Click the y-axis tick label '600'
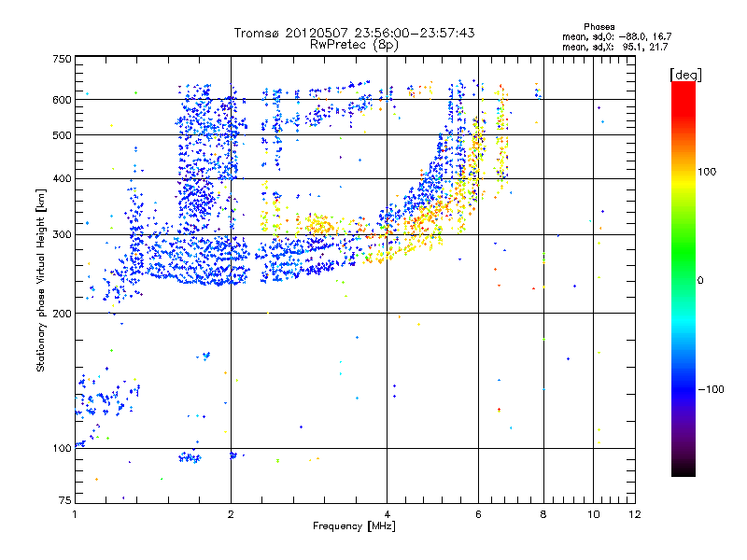This screenshot has width=747, height=560. pos(62,100)
